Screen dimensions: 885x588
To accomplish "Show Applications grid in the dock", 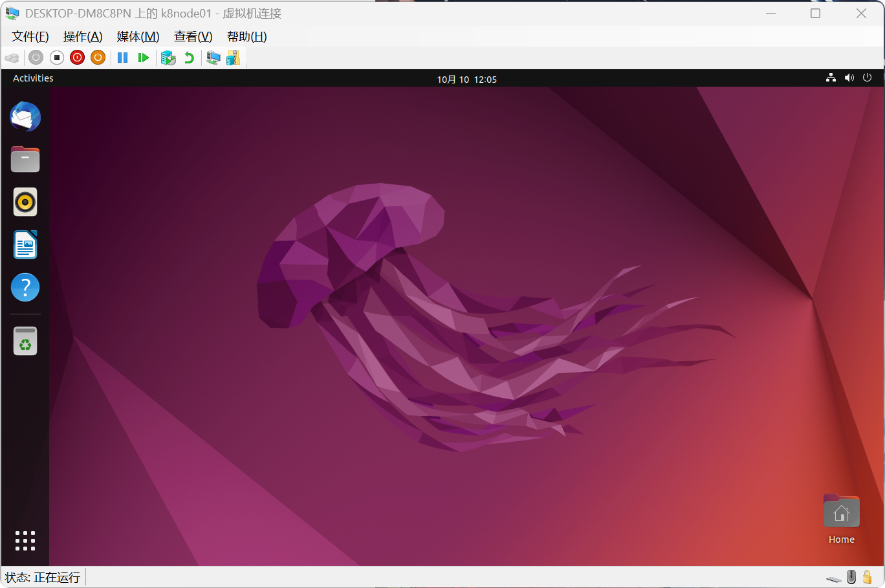I will click(x=25, y=541).
